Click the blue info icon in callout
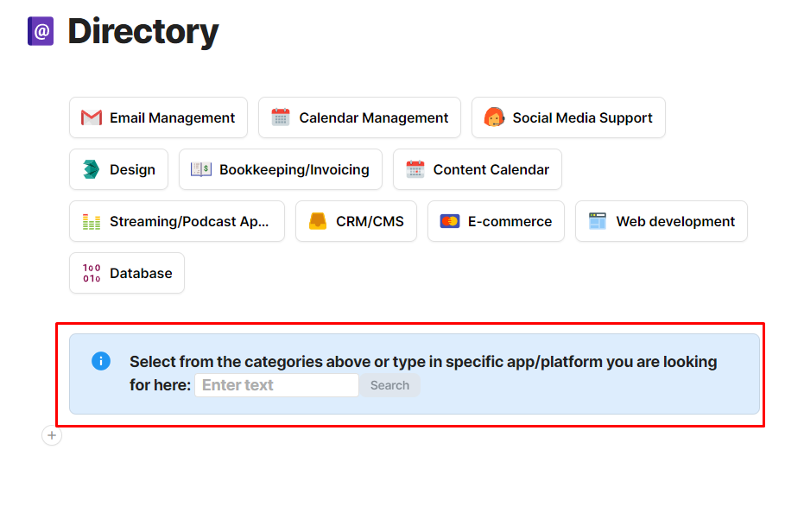Image resolution: width=785 pixels, height=532 pixels. (101, 361)
